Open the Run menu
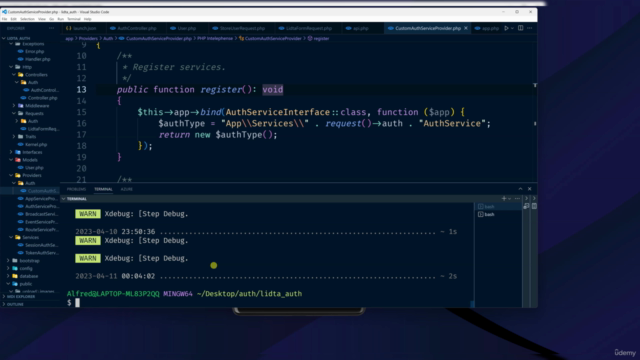The width and height of the screenshot is (640, 360). coord(60,19)
